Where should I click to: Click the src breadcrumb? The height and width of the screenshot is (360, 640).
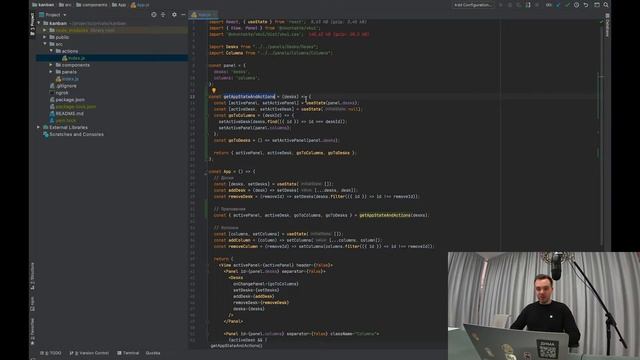click(x=65, y=5)
